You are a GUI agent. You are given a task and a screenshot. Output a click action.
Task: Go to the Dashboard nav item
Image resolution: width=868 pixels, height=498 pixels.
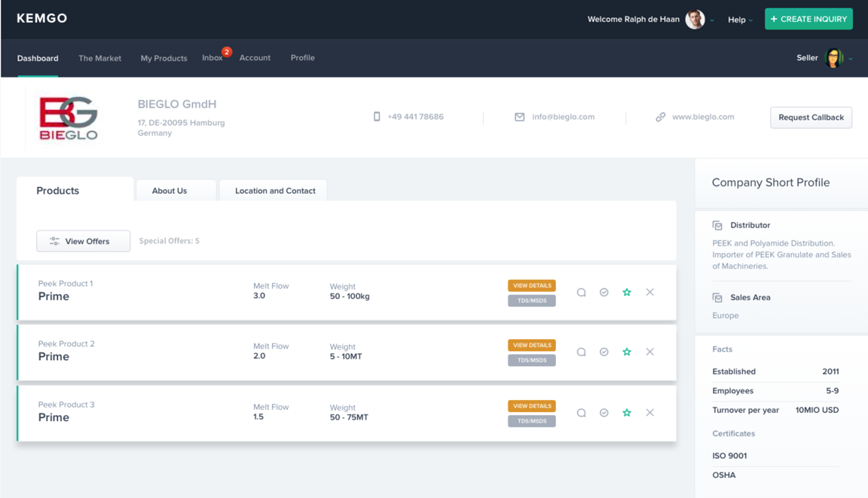click(38, 58)
